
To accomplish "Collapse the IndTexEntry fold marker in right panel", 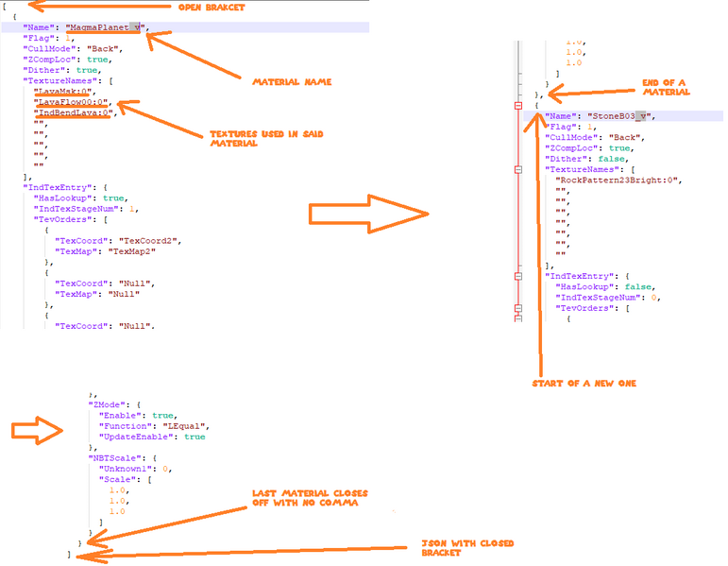I will tap(518, 276).
